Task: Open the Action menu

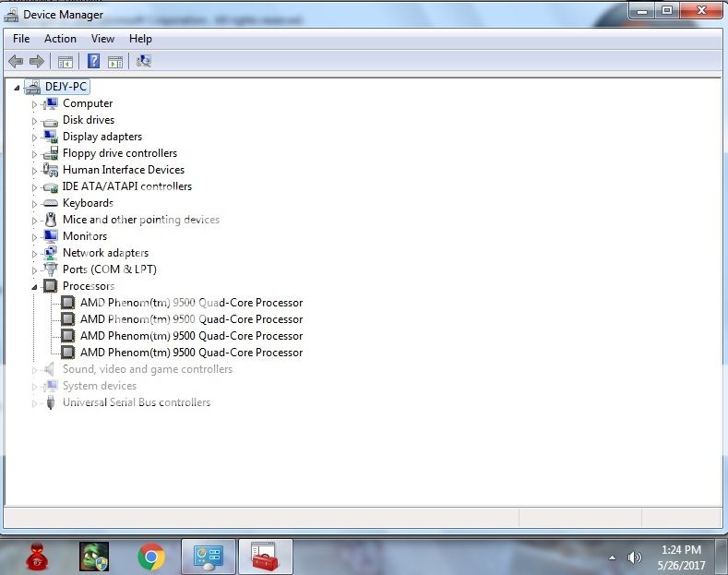Action: pos(60,39)
